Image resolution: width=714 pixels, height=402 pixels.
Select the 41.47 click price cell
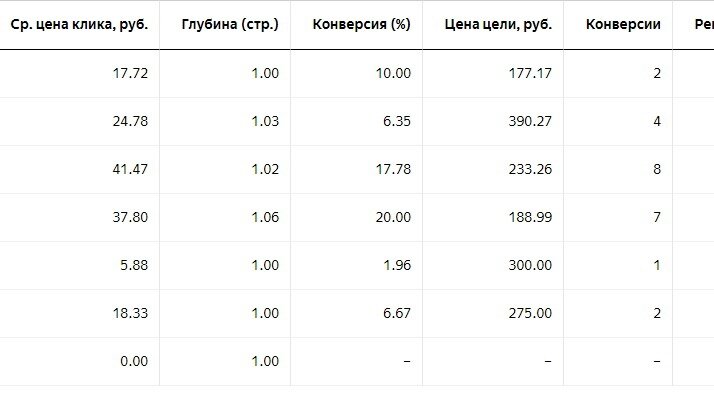pos(130,169)
